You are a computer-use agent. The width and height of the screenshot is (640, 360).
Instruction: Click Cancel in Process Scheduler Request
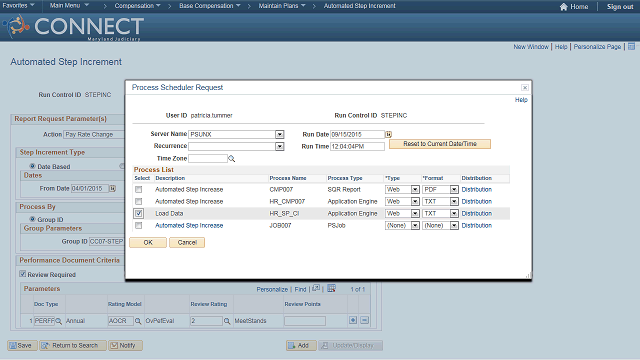(187, 242)
